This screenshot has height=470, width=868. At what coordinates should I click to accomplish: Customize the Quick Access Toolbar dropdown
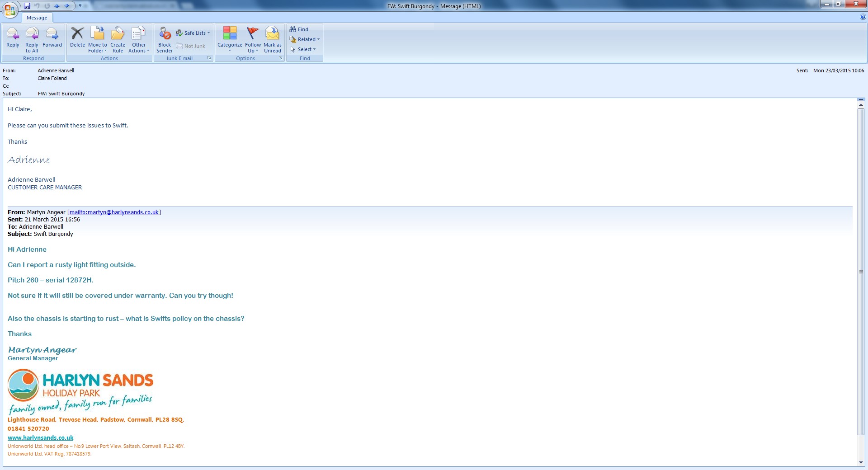point(80,6)
